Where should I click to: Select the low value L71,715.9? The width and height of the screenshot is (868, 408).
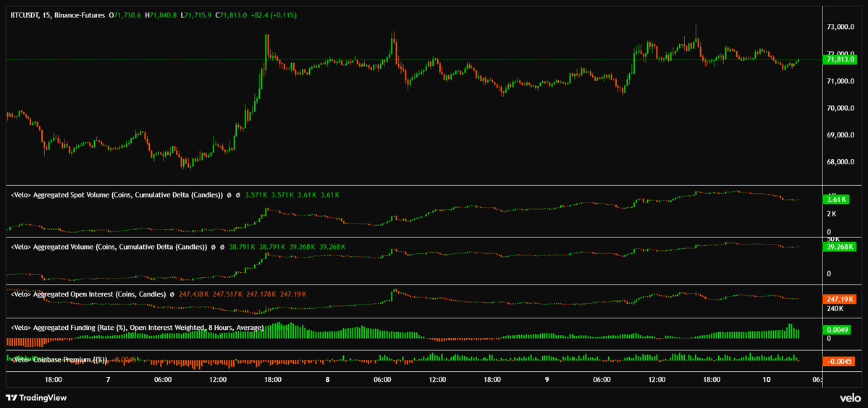point(196,16)
